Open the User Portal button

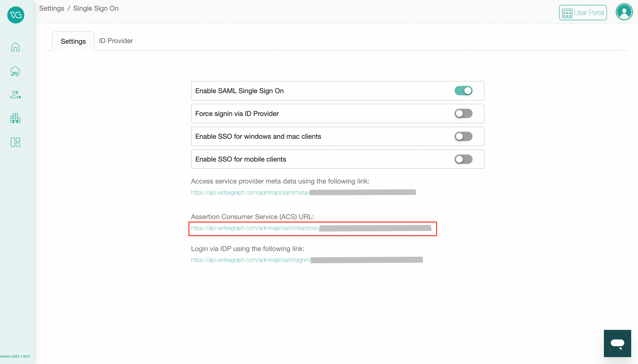point(582,12)
